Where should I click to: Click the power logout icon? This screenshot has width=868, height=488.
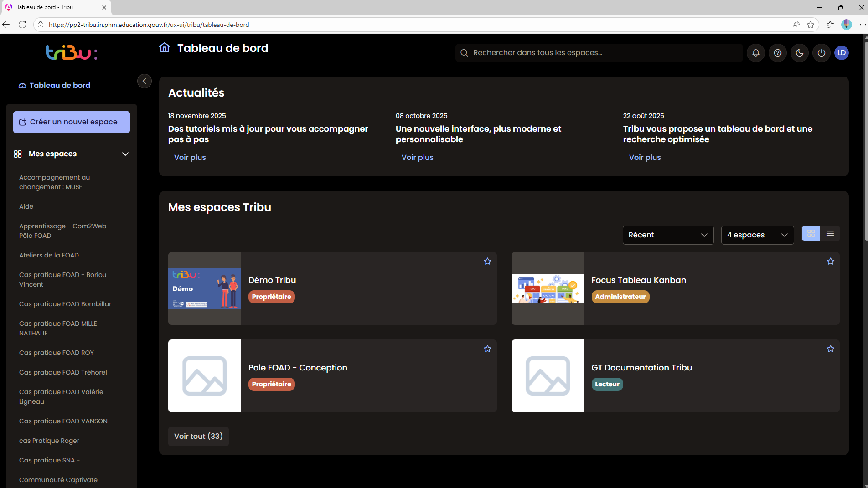point(821,53)
